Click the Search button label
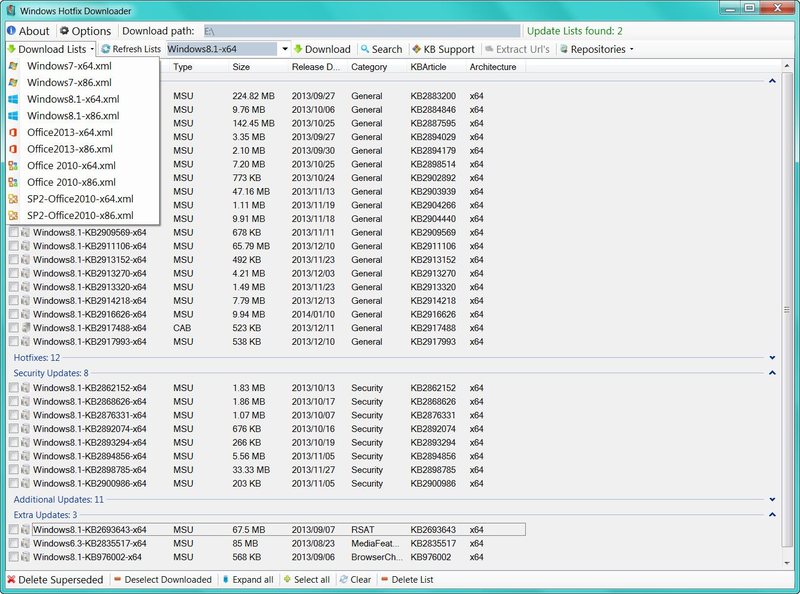The height and width of the screenshot is (594, 800). point(387,49)
